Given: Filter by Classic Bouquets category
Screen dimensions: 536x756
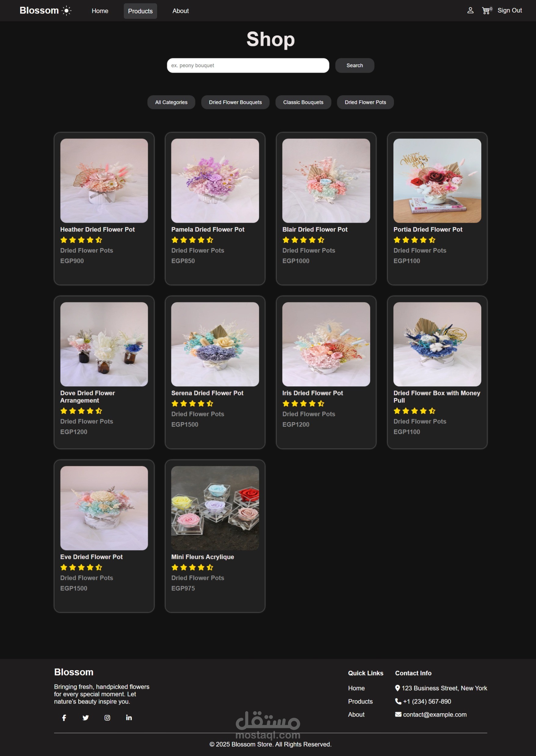Looking at the screenshot, I should (x=303, y=102).
